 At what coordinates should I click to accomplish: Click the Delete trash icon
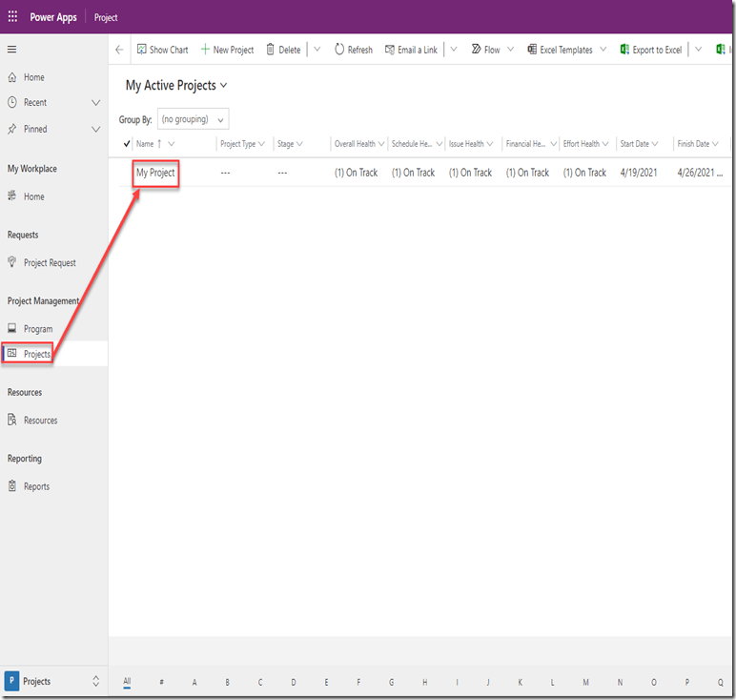coord(282,50)
